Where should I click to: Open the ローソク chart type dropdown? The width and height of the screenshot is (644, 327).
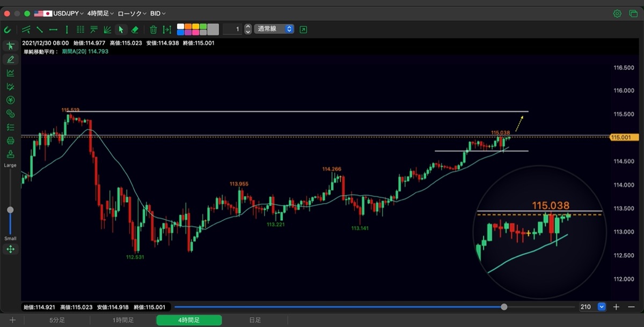click(x=132, y=13)
